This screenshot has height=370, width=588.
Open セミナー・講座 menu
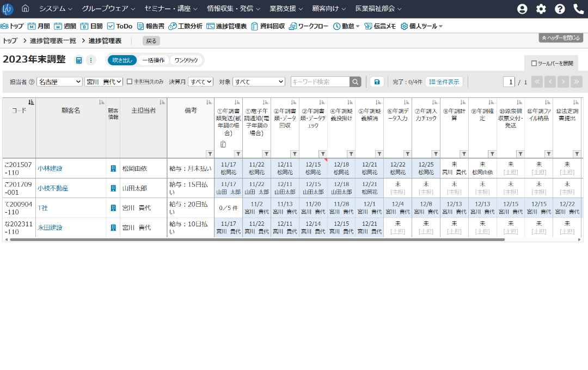pyautogui.click(x=171, y=8)
